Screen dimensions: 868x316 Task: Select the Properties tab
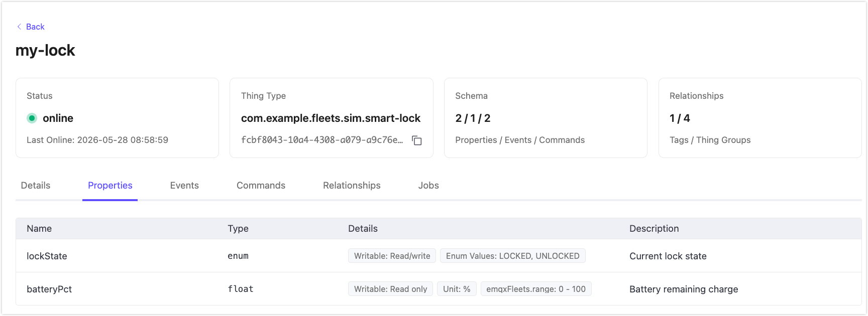(x=110, y=186)
